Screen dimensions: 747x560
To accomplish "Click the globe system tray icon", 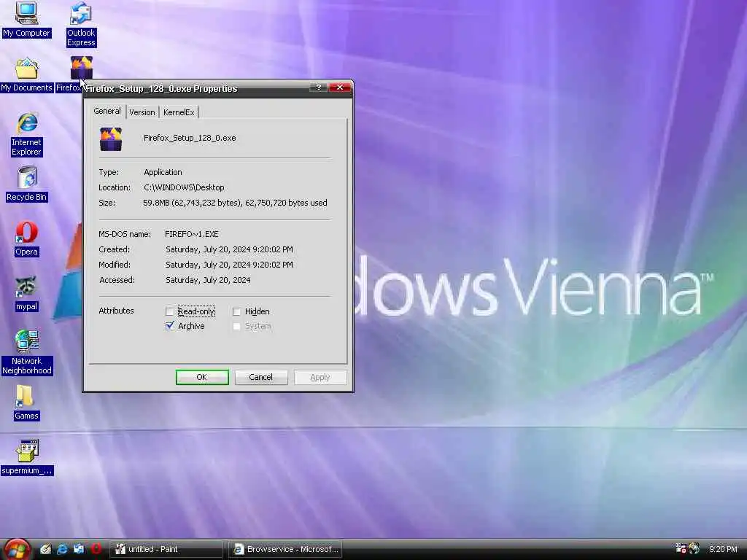I will (x=694, y=548).
